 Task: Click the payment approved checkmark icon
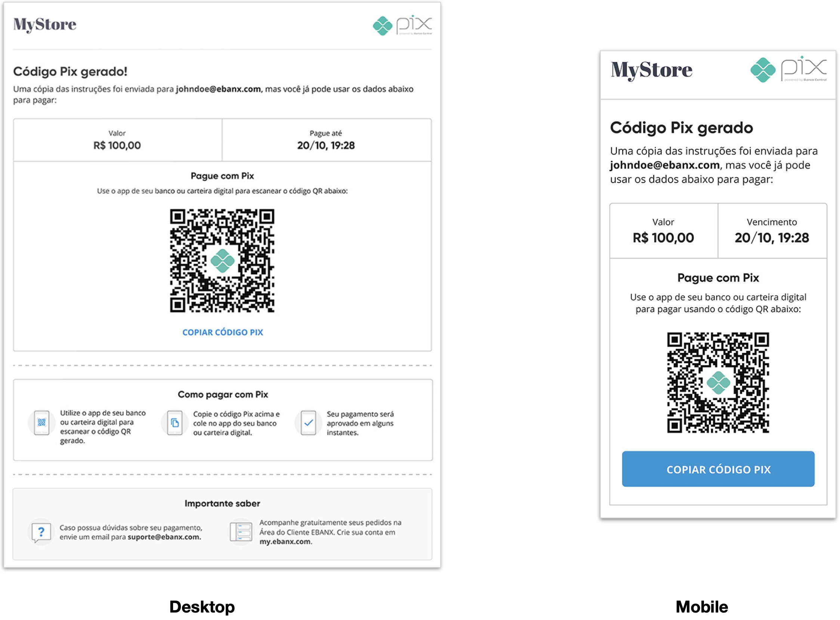click(x=308, y=423)
